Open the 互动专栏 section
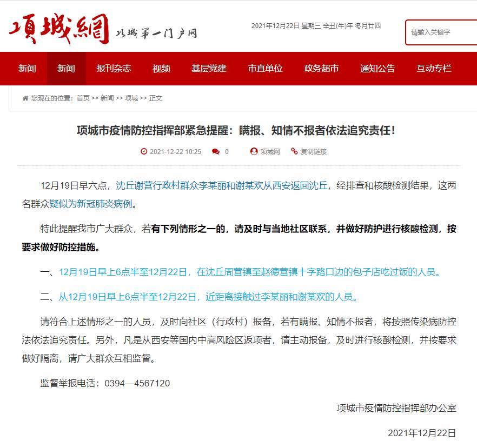 pyautogui.click(x=433, y=69)
